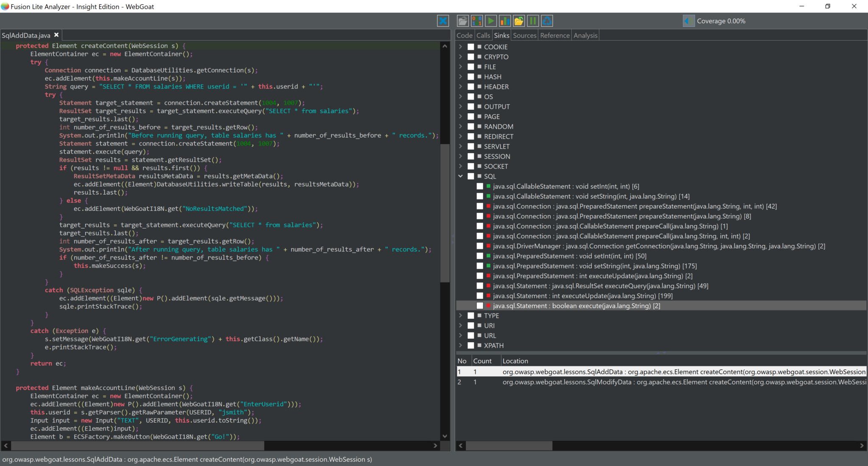Open the bar chart statistics icon
Screen dimensions: 868x466
(505, 21)
